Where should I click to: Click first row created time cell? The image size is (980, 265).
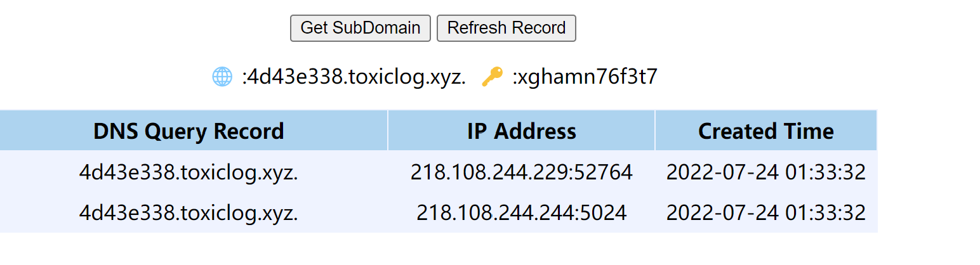[x=766, y=172]
